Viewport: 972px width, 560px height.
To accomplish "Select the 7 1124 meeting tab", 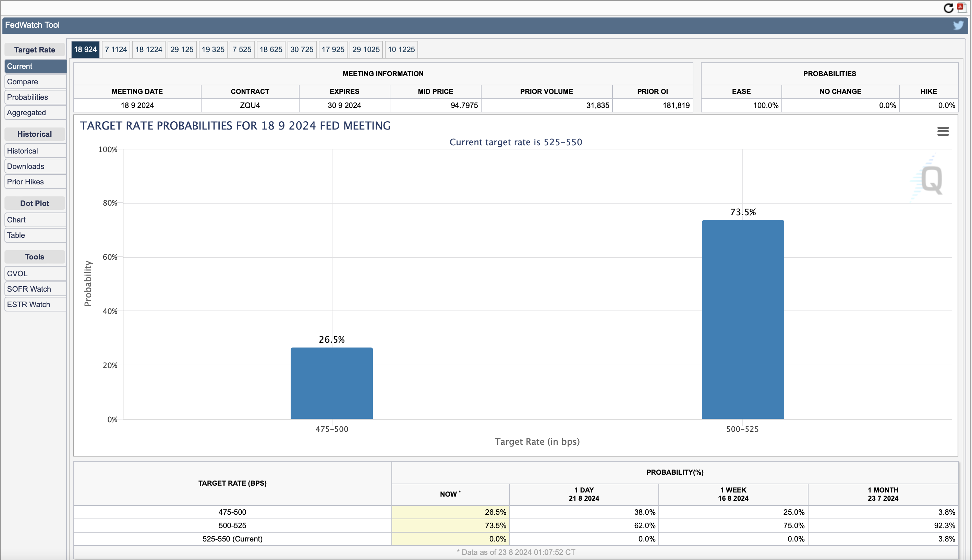I will click(x=116, y=50).
